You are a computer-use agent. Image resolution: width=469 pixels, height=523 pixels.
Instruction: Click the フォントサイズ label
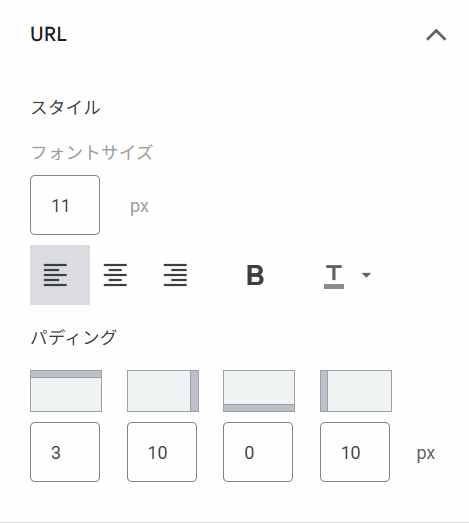[x=92, y=152]
